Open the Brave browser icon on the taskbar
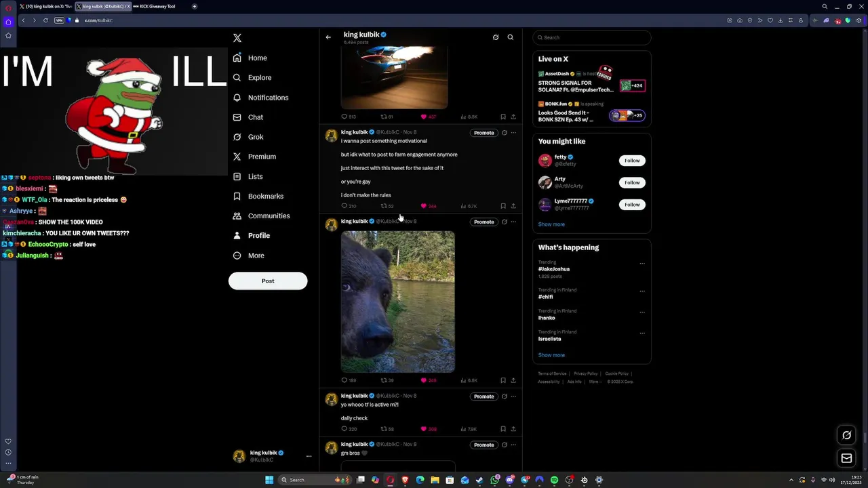Screen dimensions: 868x488 pos(405,480)
